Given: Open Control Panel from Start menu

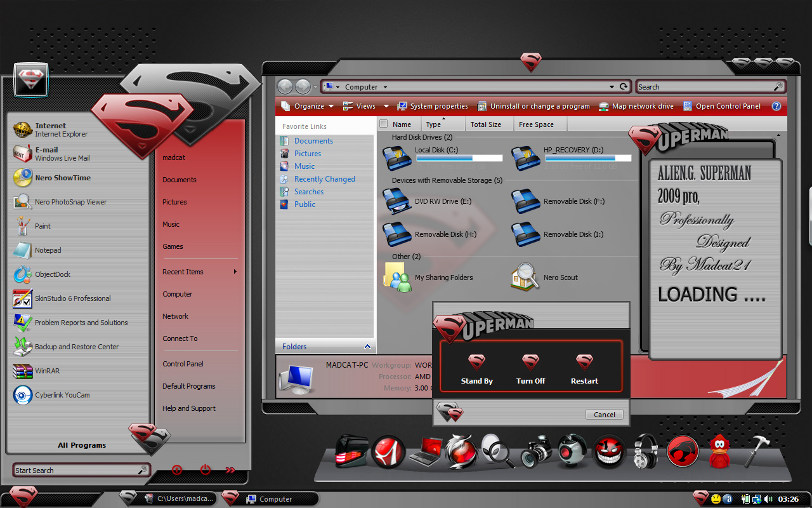Looking at the screenshot, I should pos(183,364).
